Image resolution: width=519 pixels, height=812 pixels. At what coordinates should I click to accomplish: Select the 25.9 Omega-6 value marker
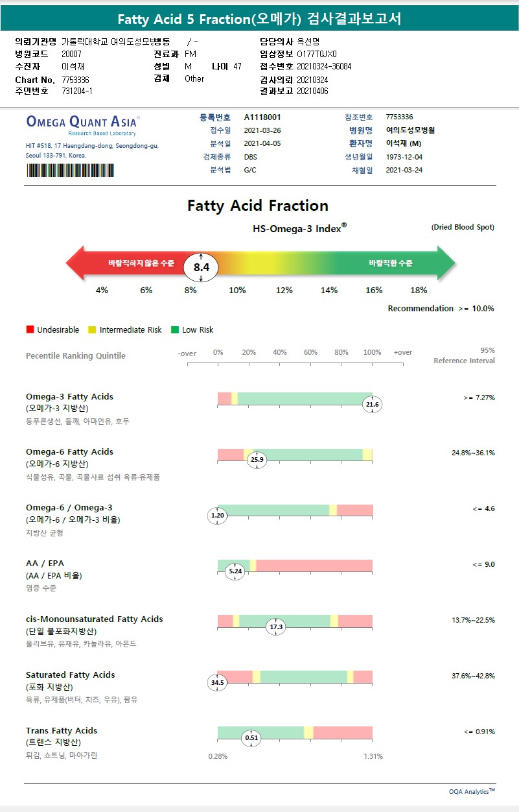click(x=257, y=460)
